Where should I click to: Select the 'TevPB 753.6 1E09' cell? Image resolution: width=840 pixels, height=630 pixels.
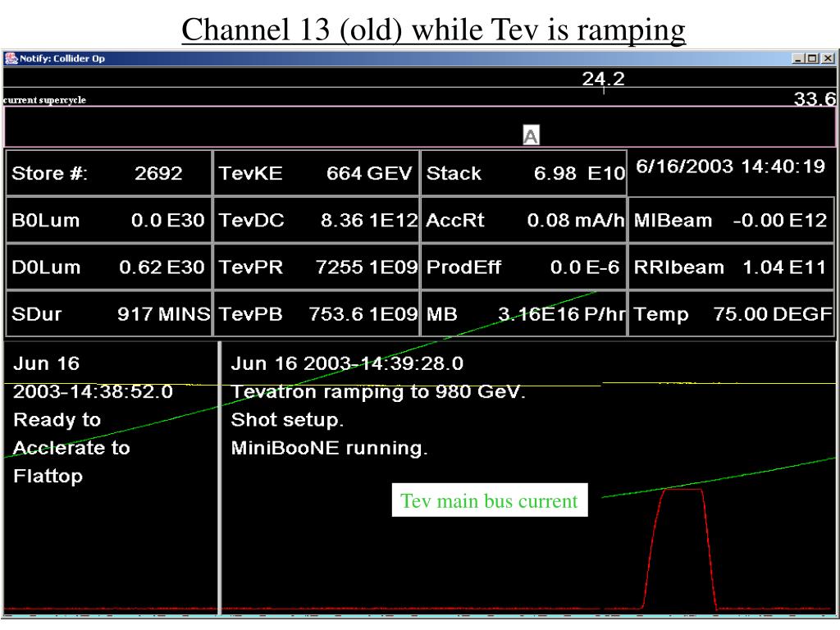coord(316,314)
